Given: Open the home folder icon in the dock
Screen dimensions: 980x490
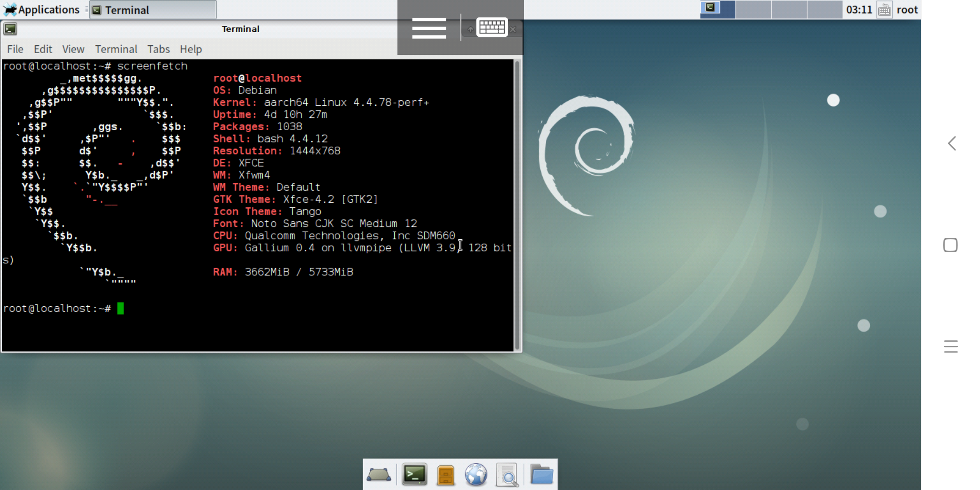Looking at the screenshot, I should click(x=541, y=475).
